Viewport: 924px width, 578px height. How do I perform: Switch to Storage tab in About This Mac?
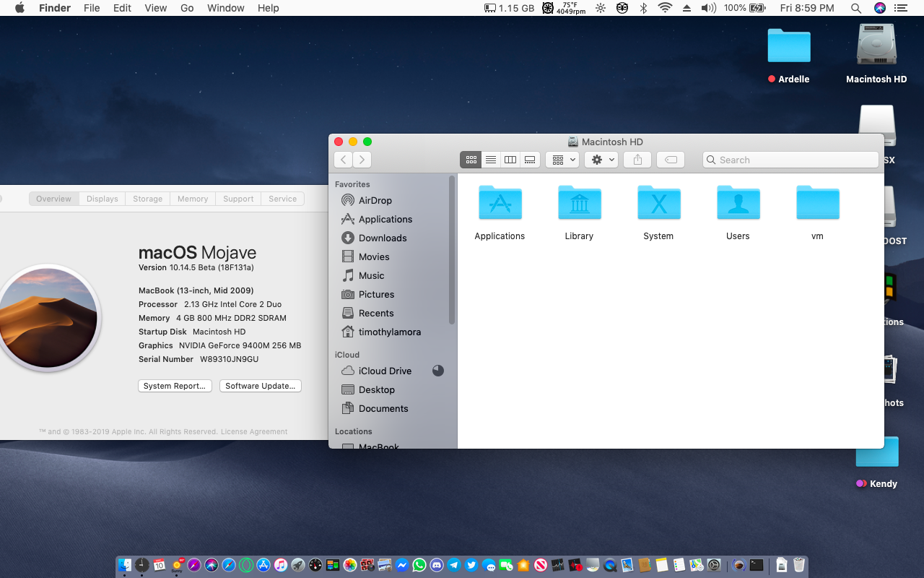tap(147, 199)
